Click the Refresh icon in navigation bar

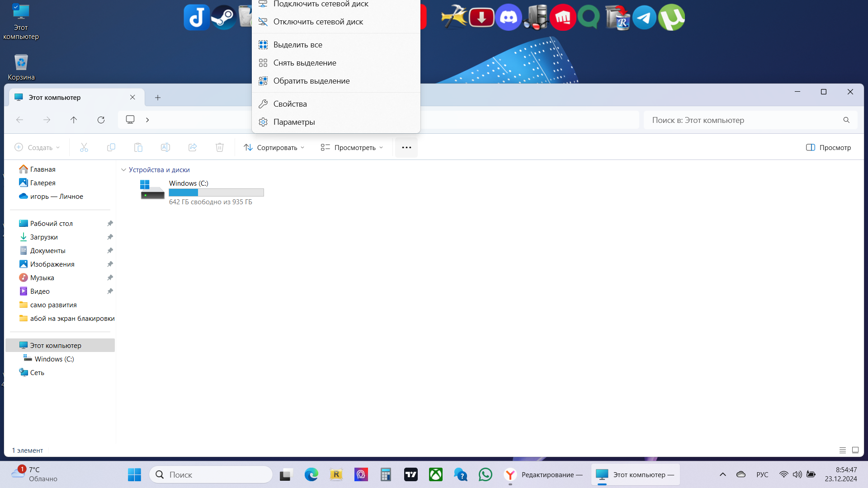[x=101, y=120]
